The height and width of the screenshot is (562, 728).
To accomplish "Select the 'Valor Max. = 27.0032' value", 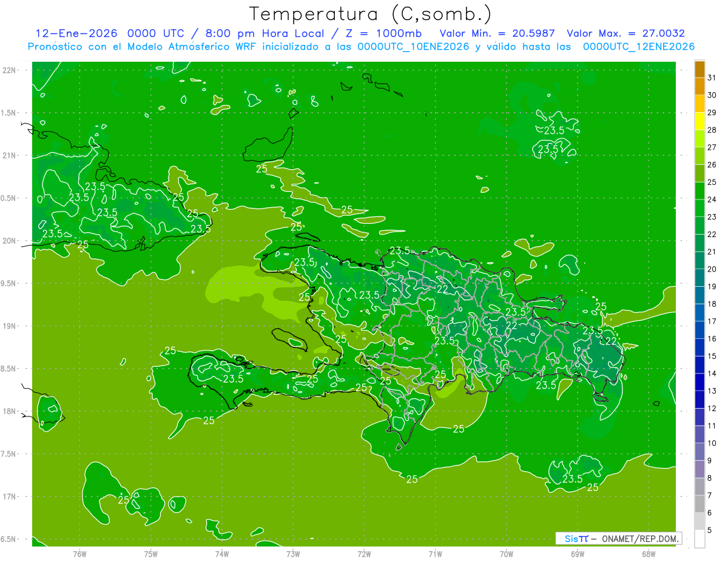I will [x=626, y=33].
